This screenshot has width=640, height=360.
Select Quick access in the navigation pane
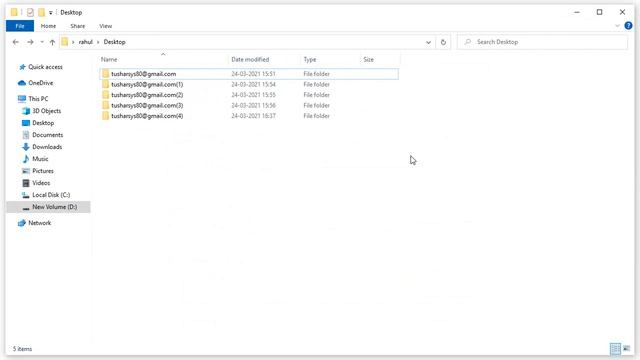coord(45,67)
